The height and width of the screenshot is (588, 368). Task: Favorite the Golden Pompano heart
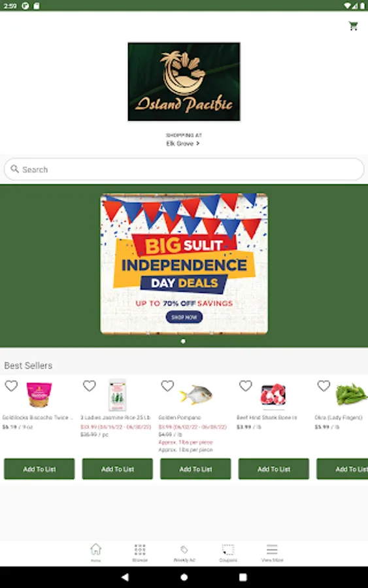point(167,385)
